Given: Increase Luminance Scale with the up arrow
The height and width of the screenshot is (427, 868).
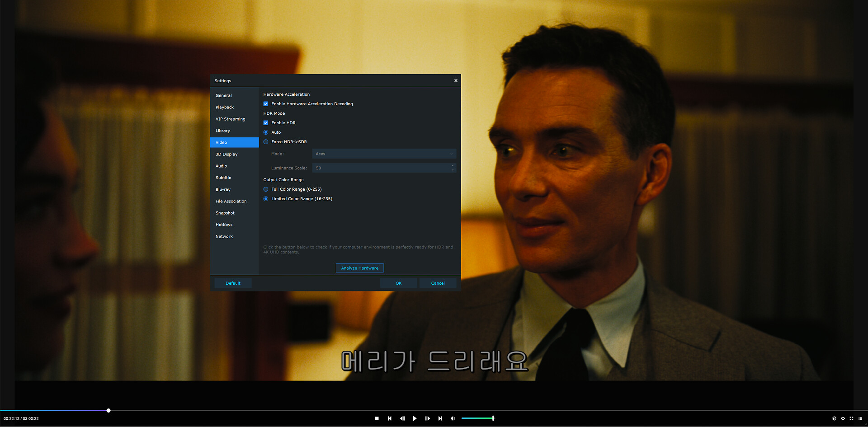Looking at the screenshot, I should pos(453,166).
